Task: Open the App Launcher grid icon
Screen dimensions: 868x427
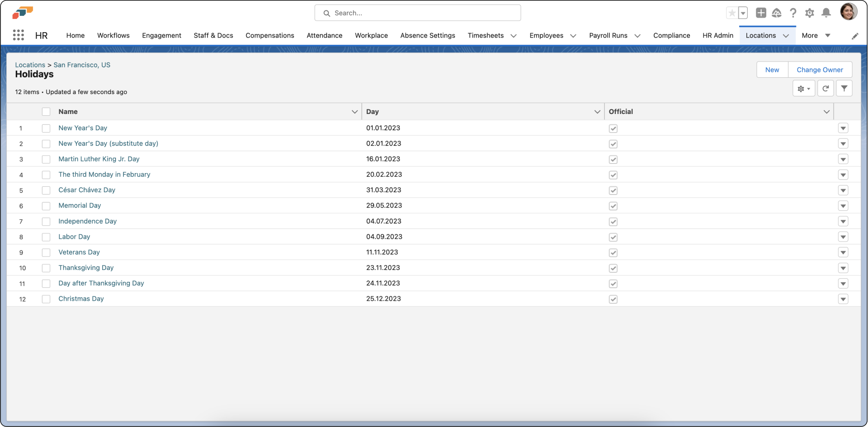Action: click(19, 35)
